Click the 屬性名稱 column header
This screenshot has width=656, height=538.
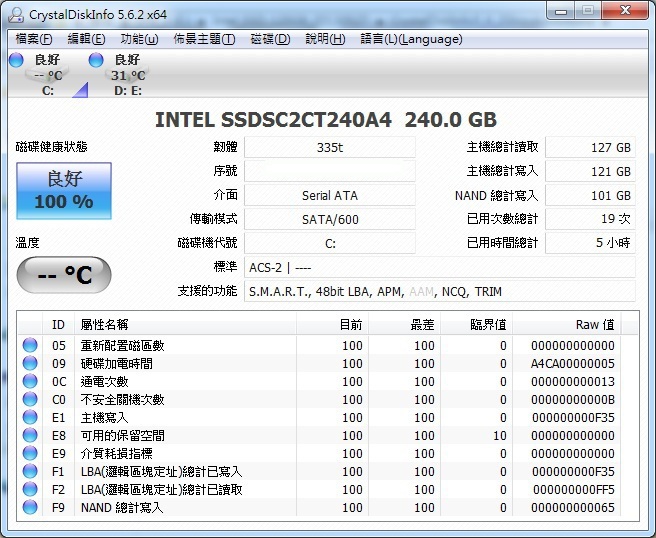(x=185, y=324)
